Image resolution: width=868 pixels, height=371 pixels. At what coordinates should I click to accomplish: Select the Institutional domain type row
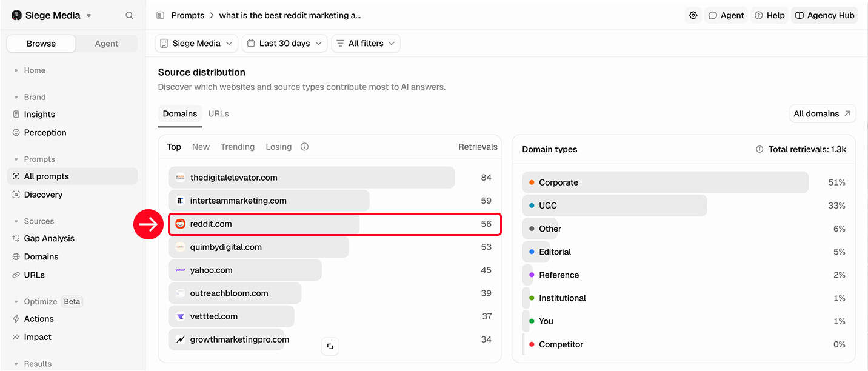pos(684,298)
